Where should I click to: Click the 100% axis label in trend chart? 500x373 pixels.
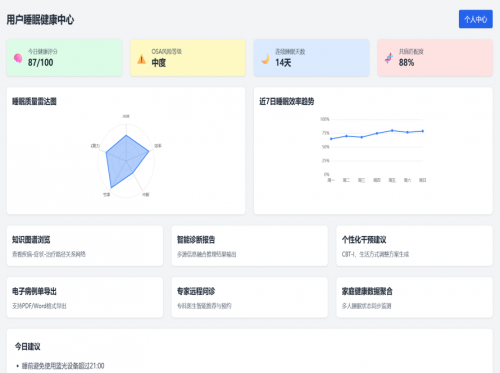(325, 119)
